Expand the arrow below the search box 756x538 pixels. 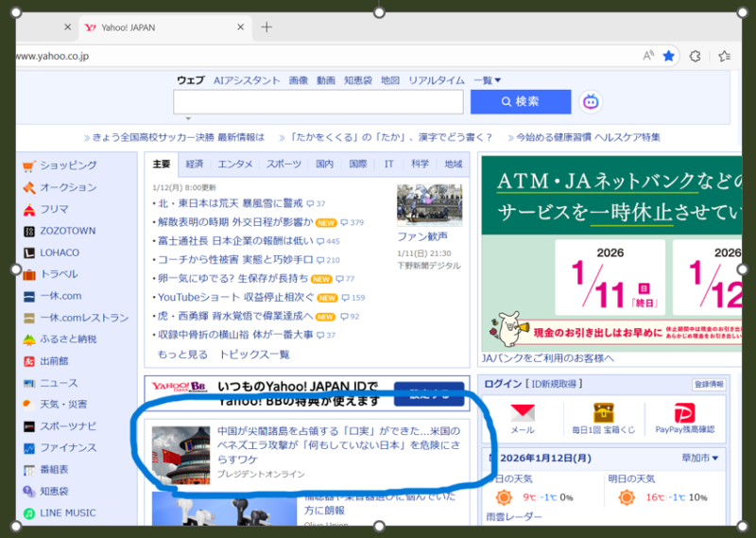pos(188,119)
